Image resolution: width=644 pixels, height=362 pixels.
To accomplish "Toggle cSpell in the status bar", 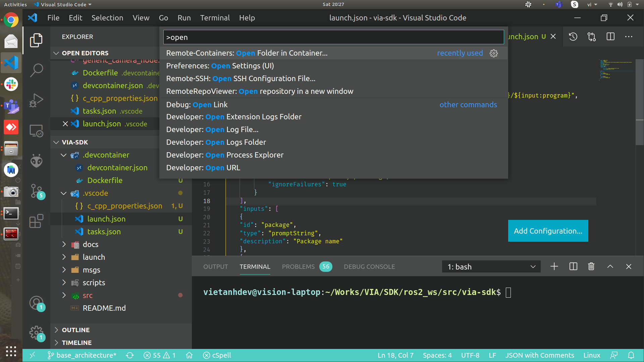I will (217, 355).
